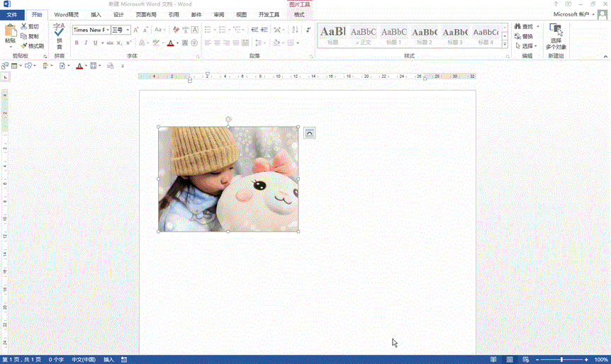The width and height of the screenshot is (611, 364).
Task: Toggle Italic formatting
Action: click(x=86, y=43)
